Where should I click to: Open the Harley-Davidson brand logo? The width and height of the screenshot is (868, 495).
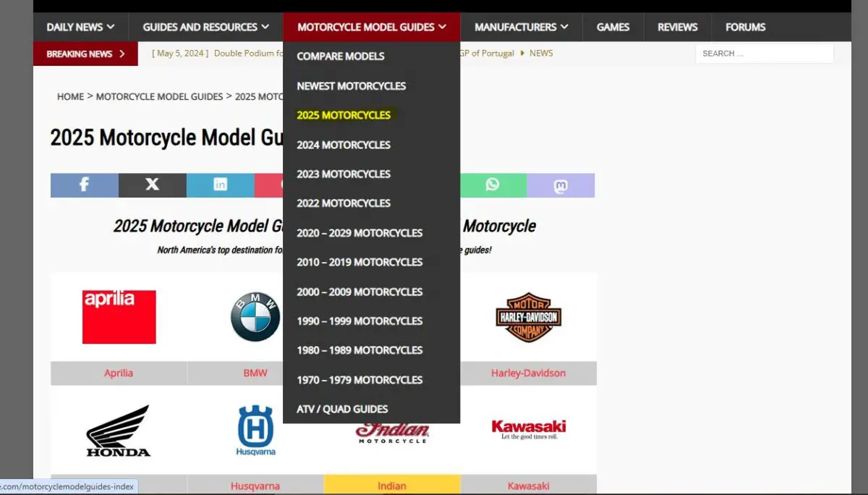528,316
